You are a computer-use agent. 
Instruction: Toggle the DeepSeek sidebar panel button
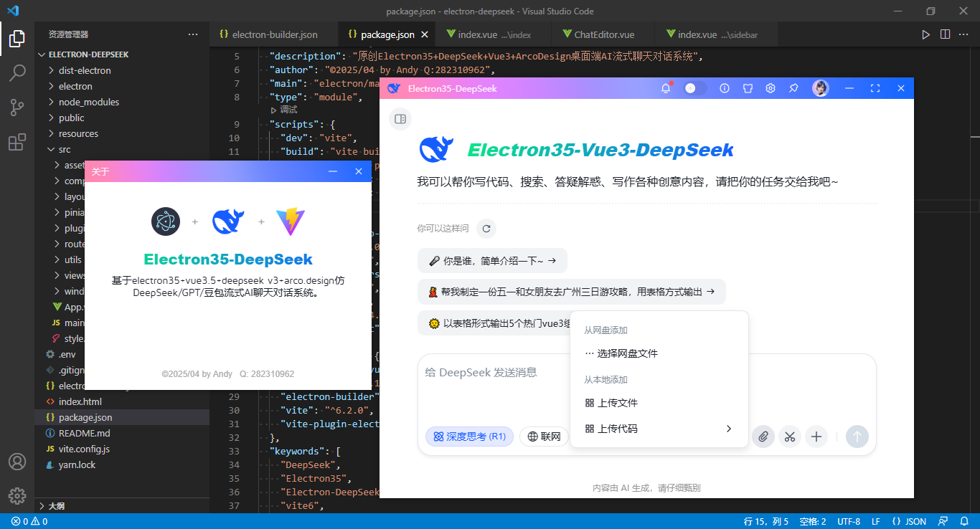pos(400,119)
